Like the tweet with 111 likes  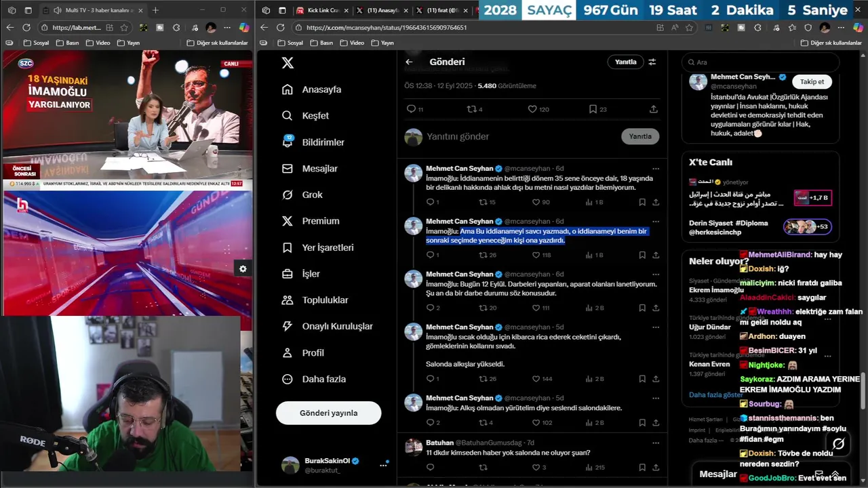[x=541, y=308]
